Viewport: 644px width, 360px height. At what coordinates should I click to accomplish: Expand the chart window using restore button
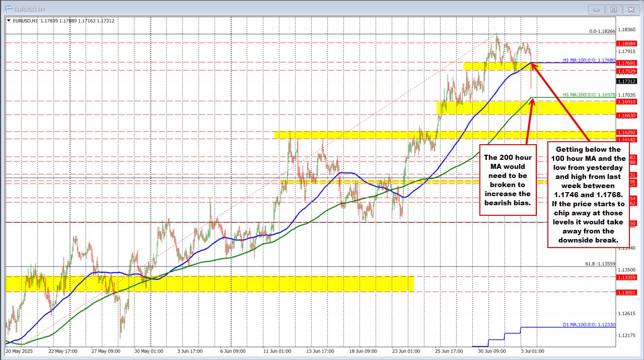pos(613,9)
